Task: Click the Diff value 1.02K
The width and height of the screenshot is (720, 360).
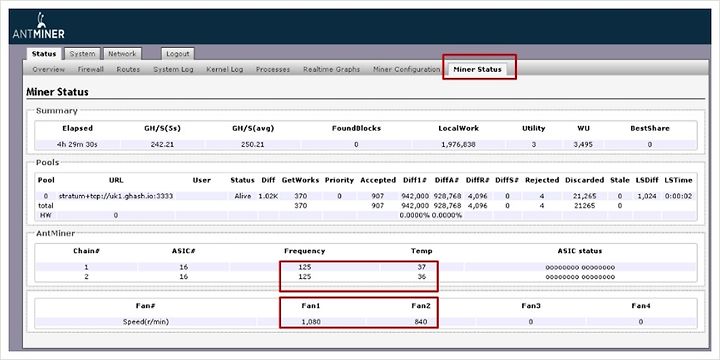Action: [268, 196]
